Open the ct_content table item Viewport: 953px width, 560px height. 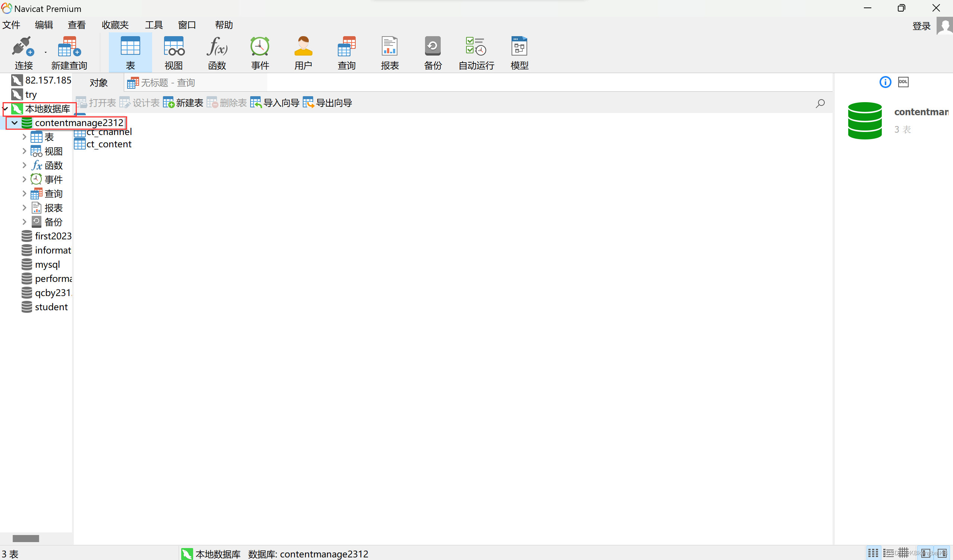tap(108, 144)
